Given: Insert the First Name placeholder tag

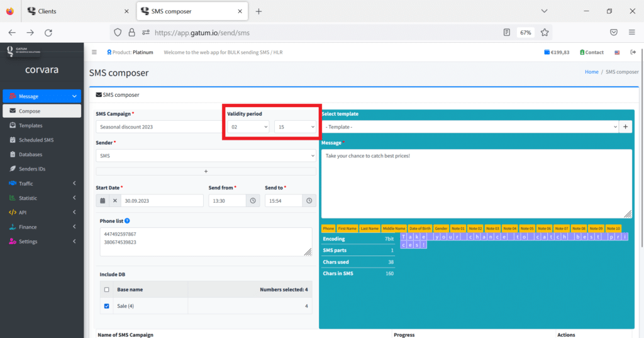Looking at the screenshot, I should [x=347, y=228].
